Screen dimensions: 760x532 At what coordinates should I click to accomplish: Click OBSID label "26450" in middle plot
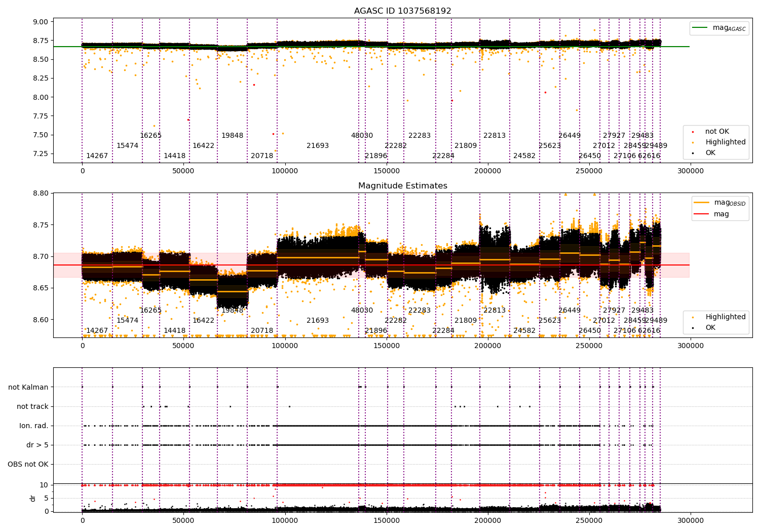590,331
